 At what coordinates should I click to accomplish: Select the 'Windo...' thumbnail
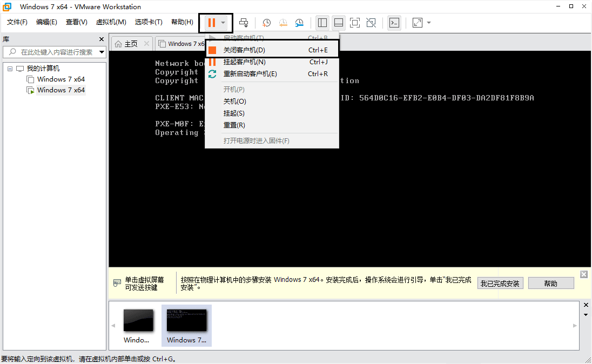[x=138, y=326]
